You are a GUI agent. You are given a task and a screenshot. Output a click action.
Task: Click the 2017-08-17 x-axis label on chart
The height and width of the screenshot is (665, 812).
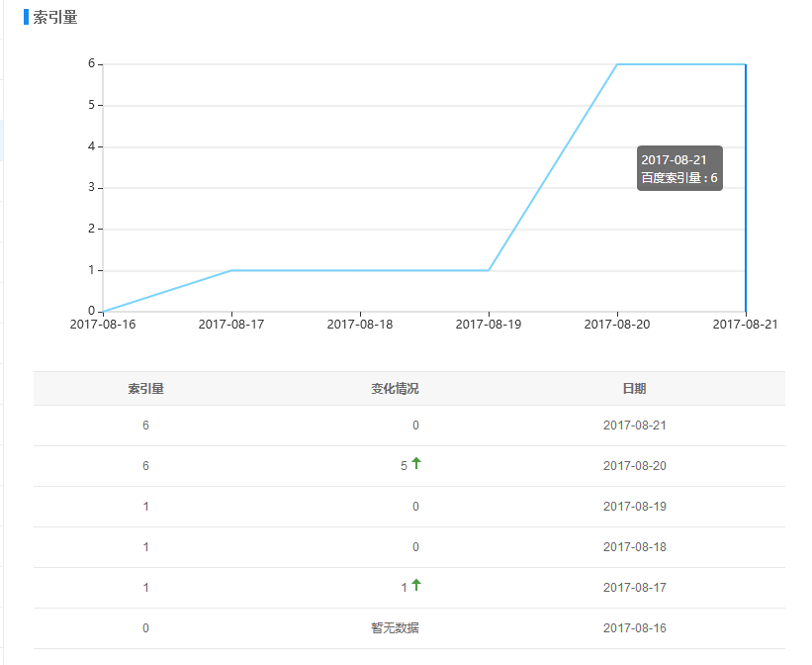point(231,325)
